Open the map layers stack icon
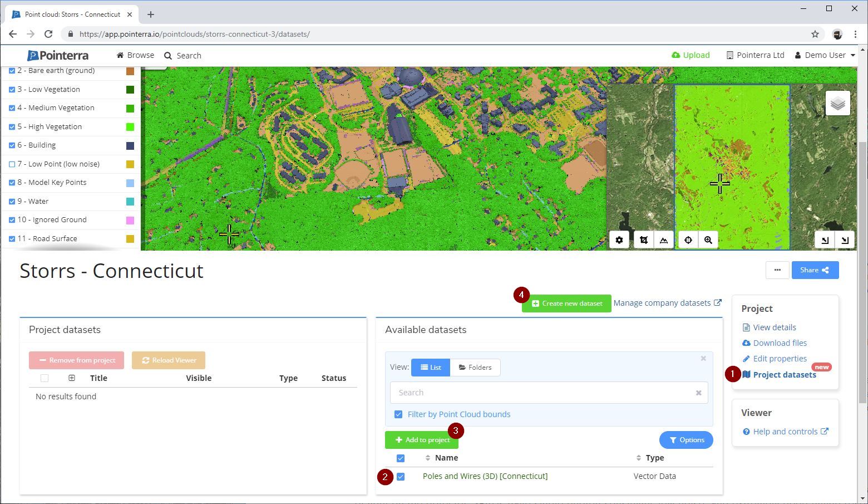The width and height of the screenshot is (868, 504). 837,104
